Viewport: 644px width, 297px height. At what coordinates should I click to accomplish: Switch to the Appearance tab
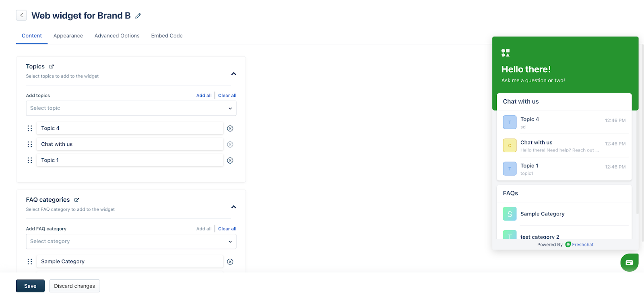pos(68,36)
